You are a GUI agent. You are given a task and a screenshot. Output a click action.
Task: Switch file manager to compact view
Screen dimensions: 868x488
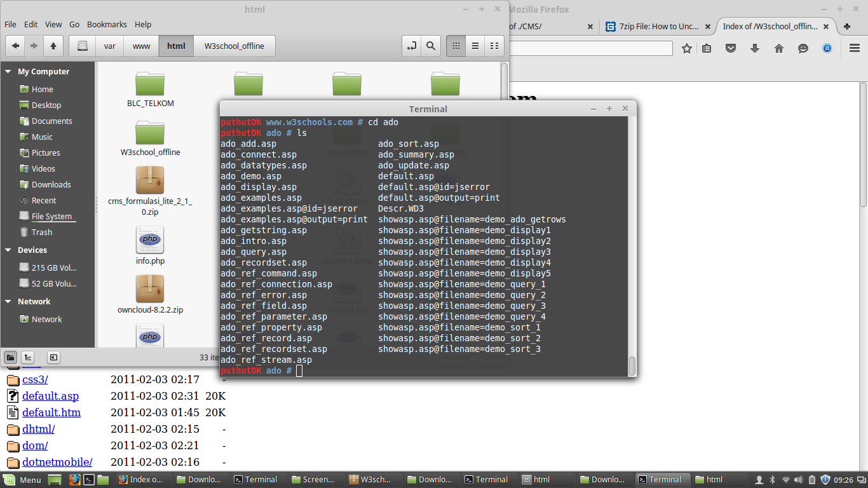pos(494,46)
